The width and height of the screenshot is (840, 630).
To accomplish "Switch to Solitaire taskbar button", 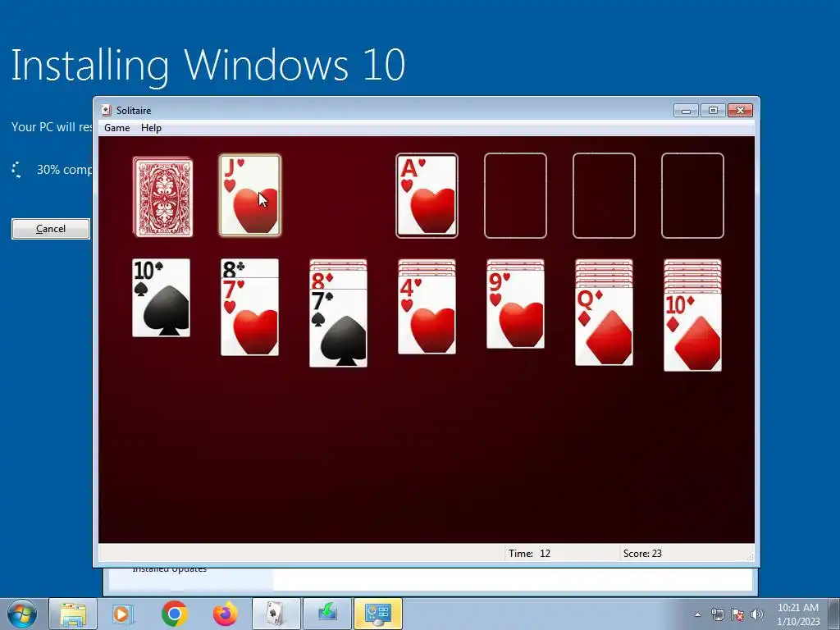I will pos(276,614).
